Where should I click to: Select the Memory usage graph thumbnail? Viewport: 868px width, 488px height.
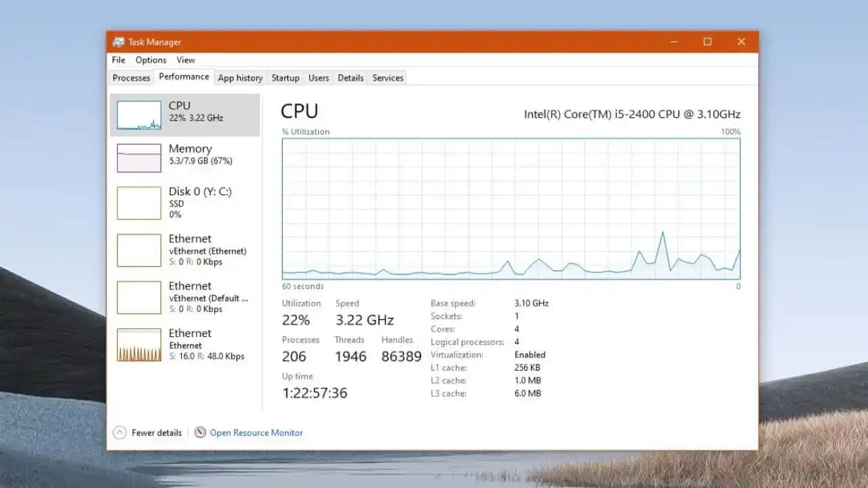point(139,158)
